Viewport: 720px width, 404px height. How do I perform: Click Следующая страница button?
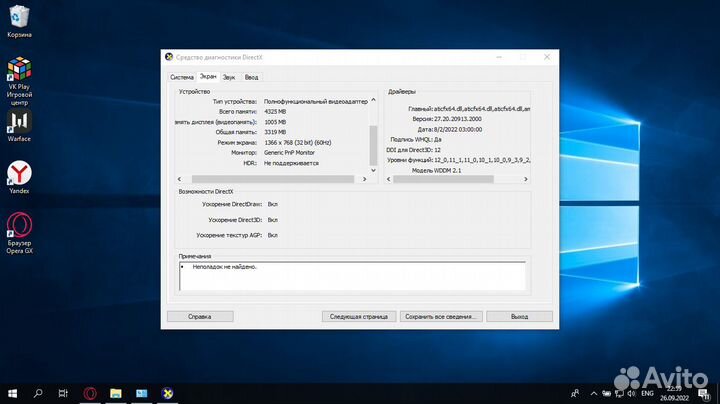tap(359, 316)
